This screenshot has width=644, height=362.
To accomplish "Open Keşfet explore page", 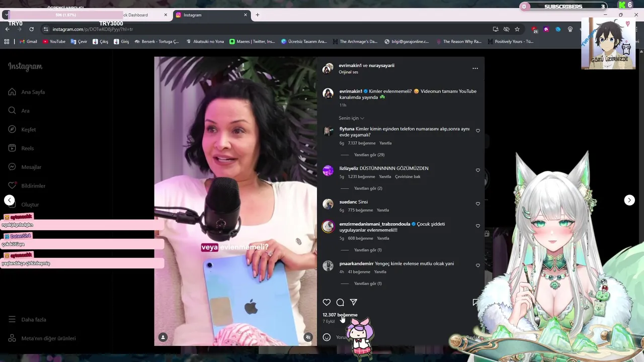I will click(22, 130).
